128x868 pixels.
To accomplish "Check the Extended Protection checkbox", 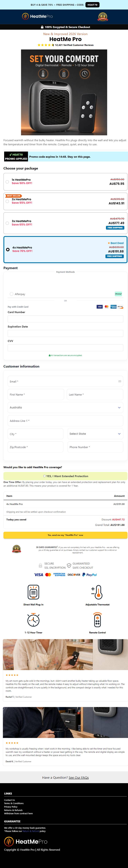I will [44, 476].
